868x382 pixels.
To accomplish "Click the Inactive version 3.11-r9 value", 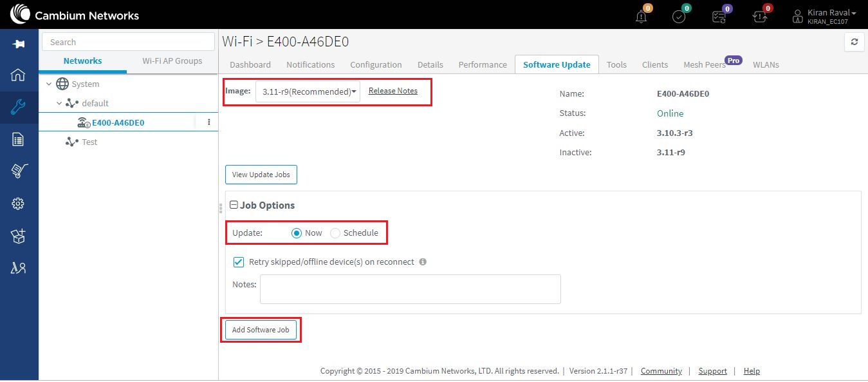I will (x=670, y=153).
